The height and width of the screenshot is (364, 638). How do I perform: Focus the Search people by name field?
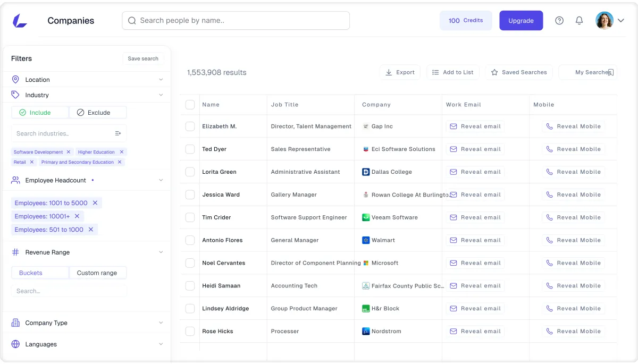[236, 21]
